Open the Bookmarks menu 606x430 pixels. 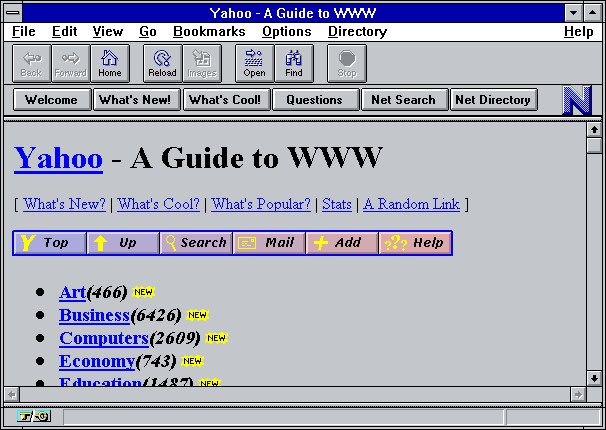click(x=209, y=32)
